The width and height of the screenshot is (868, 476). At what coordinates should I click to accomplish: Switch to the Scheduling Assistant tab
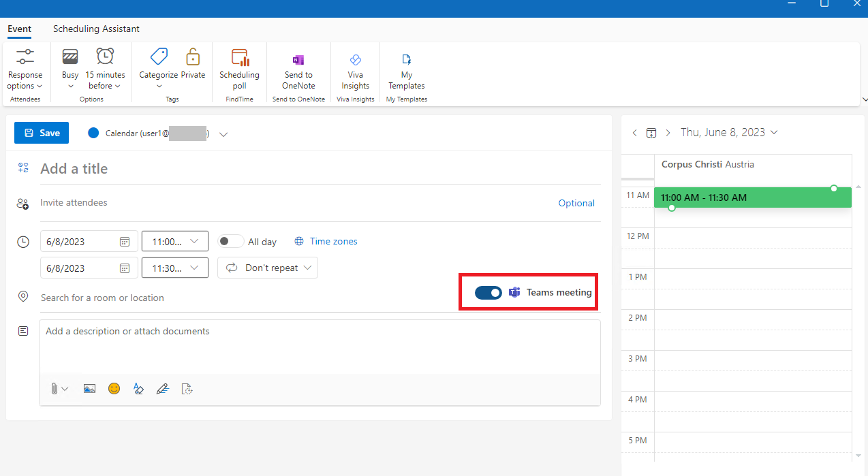(96, 29)
